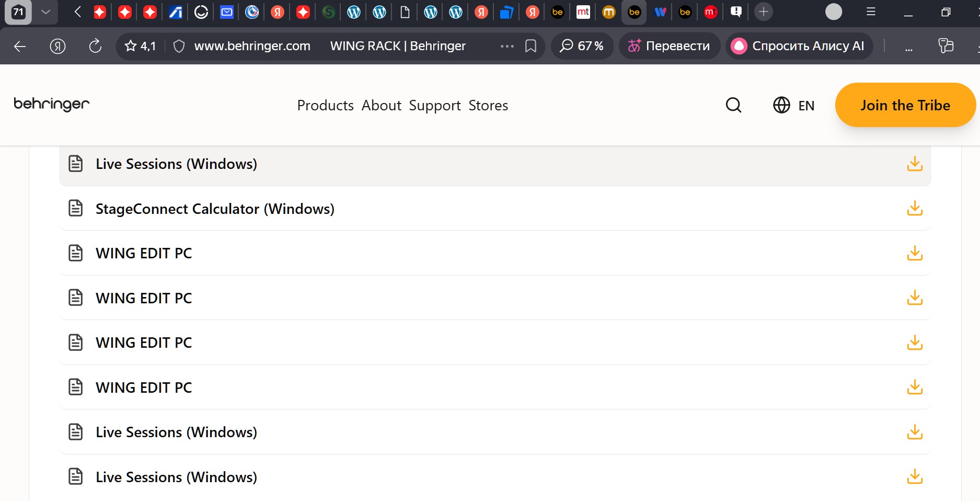This screenshot has width=980, height=501.
Task: Open the 71 tabs counter
Action: 18,12
